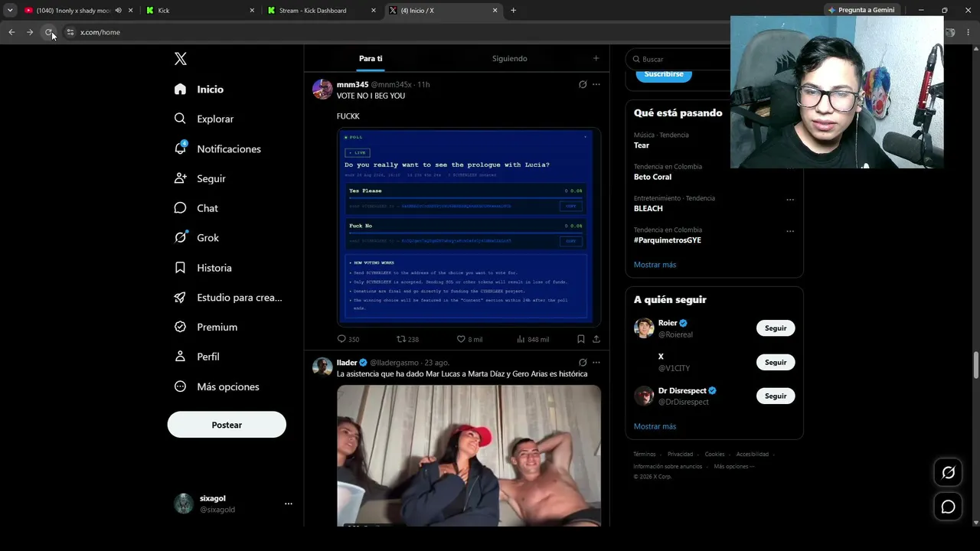Expand Más opciones in the footer

(734, 466)
